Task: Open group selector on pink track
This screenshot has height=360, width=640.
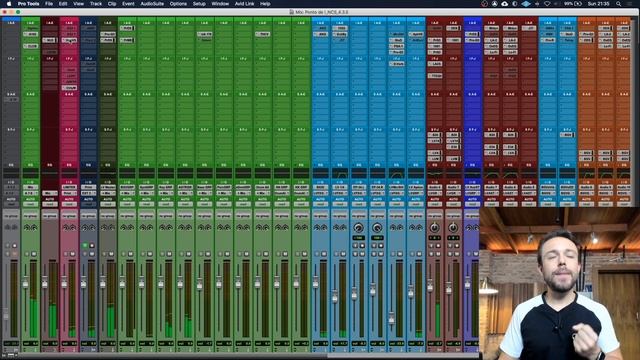Action: point(69,215)
